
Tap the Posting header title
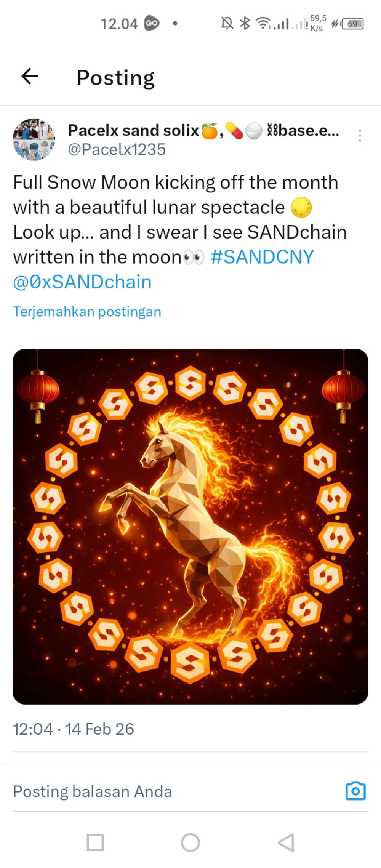pyautogui.click(x=115, y=78)
